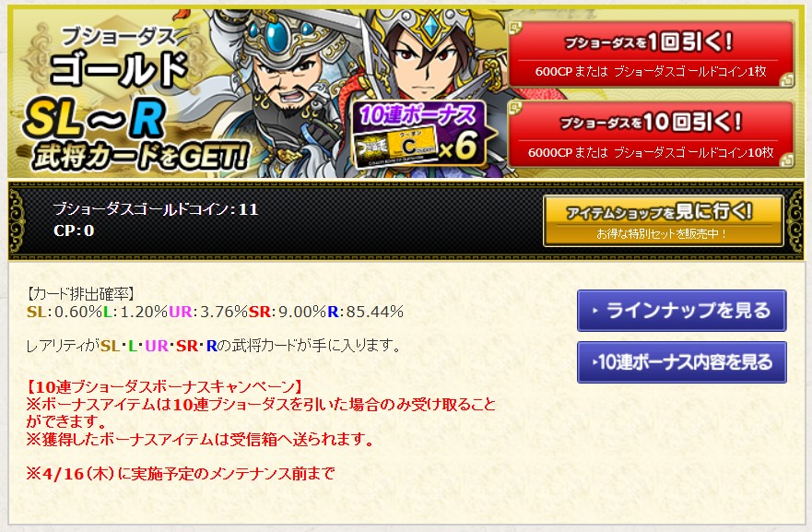Screen dimensions: 812x532
Task: Click the ブショーダスゴールドコイン: 11 count
Action: (x=156, y=209)
